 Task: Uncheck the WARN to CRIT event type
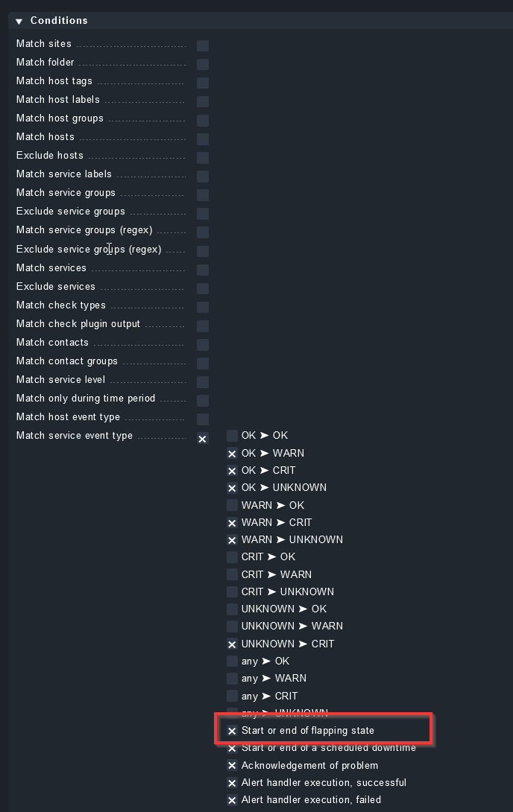(232, 522)
